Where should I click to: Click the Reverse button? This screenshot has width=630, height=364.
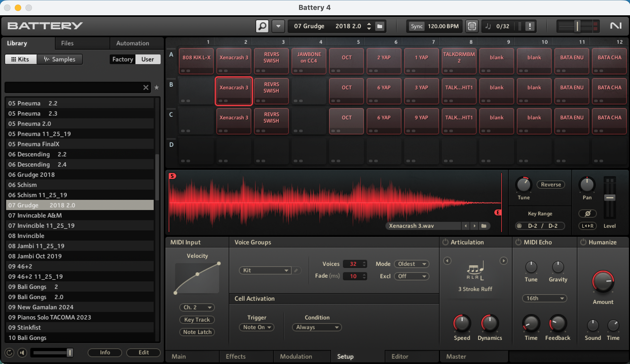(x=551, y=185)
